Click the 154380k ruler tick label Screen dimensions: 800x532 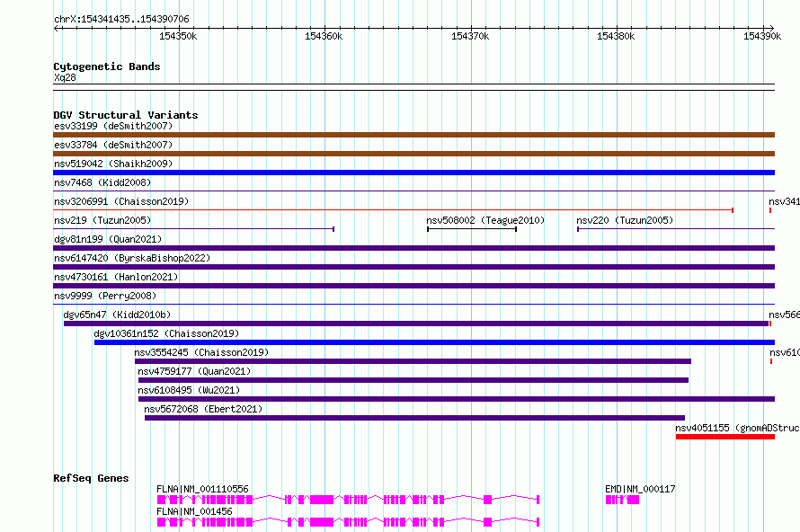click(x=616, y=36)
